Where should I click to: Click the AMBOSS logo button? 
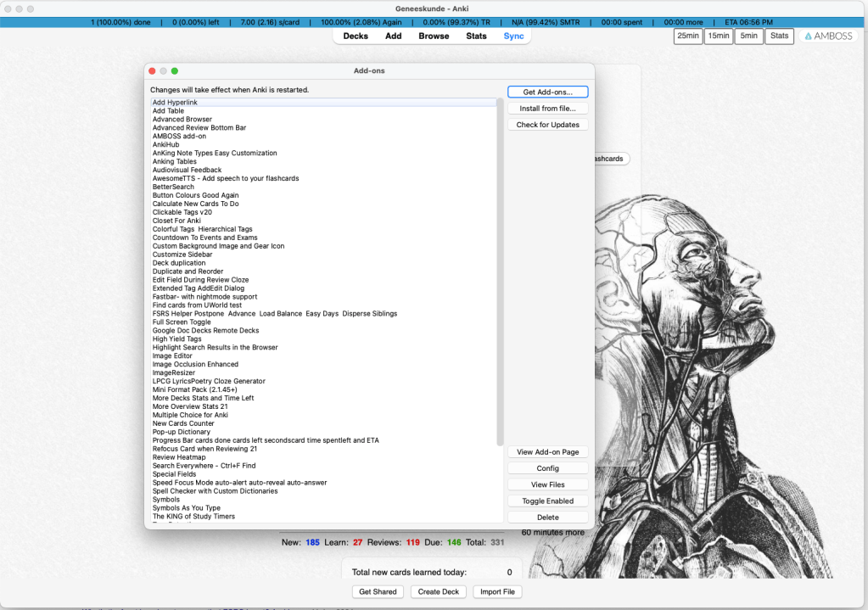[827, 36]
